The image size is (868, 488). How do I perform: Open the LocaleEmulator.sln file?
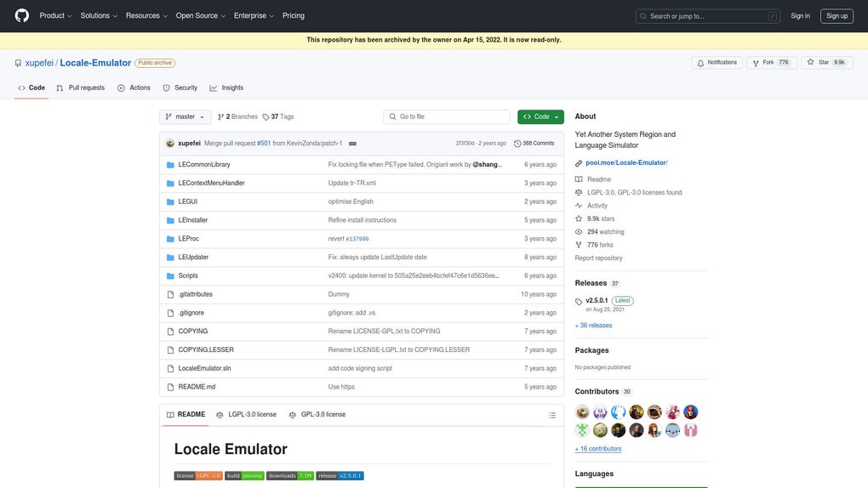pyautogui.click(x=204, y=368)
